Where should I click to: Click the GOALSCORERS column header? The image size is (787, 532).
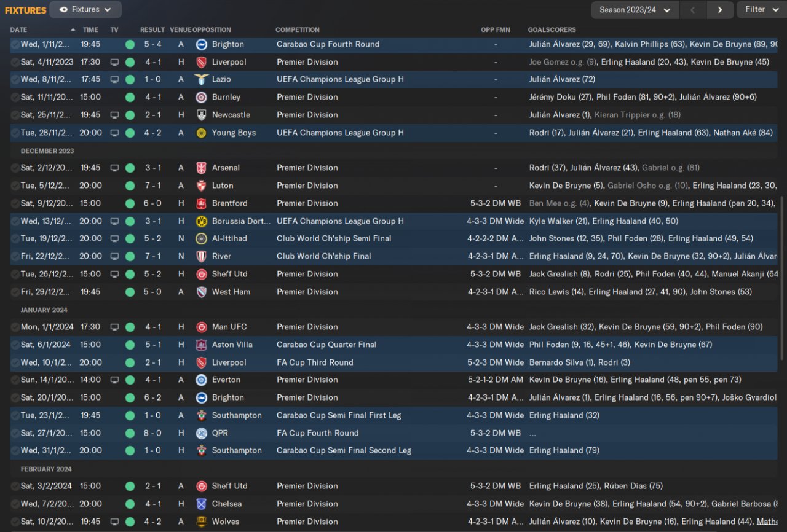[x=552, y=29]
